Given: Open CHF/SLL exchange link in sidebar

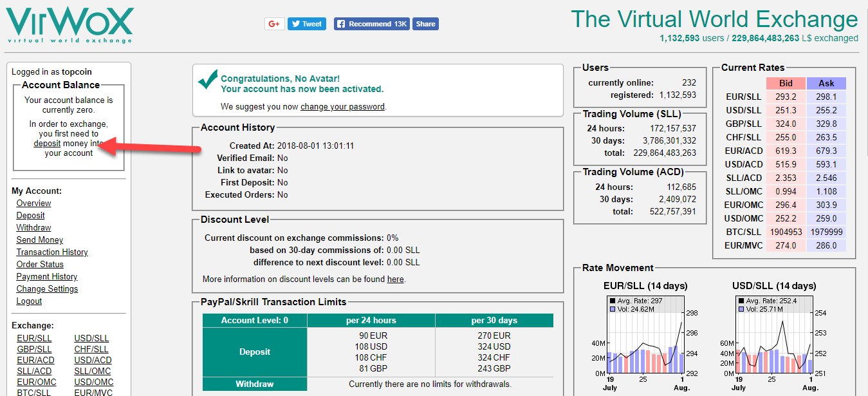Looking at the screenshot, I should [91, 349].
